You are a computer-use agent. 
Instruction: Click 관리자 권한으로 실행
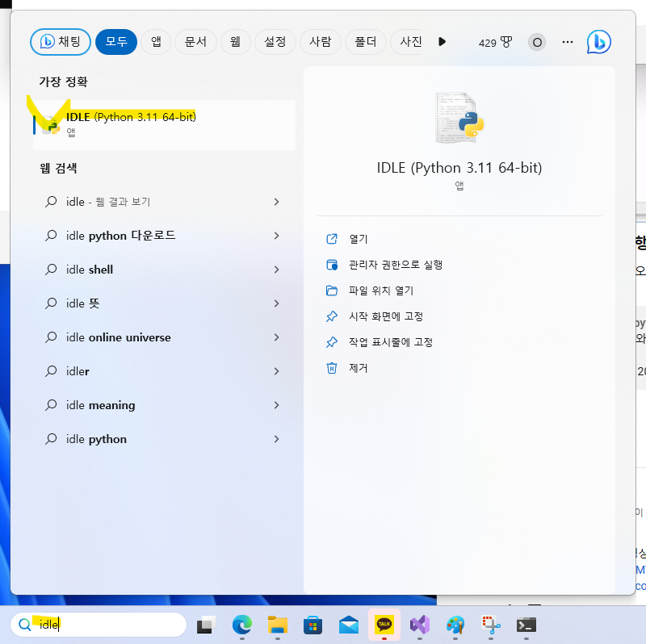396,265
